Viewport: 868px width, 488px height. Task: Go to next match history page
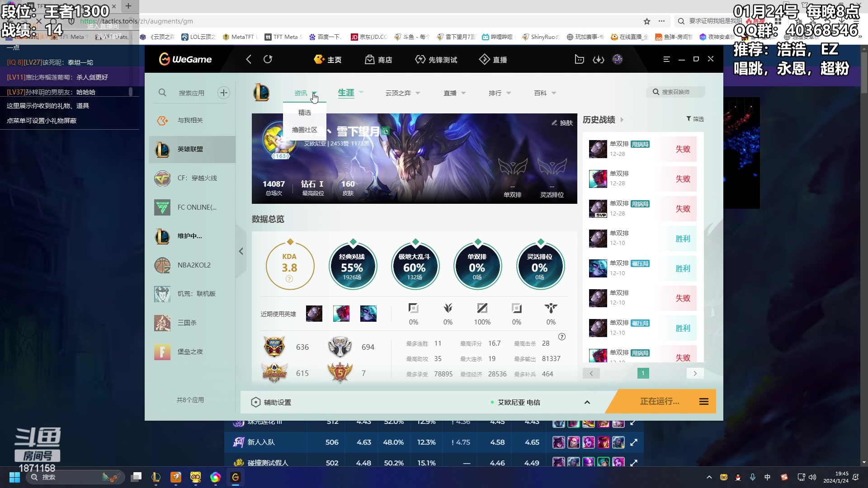coord(695,373)
